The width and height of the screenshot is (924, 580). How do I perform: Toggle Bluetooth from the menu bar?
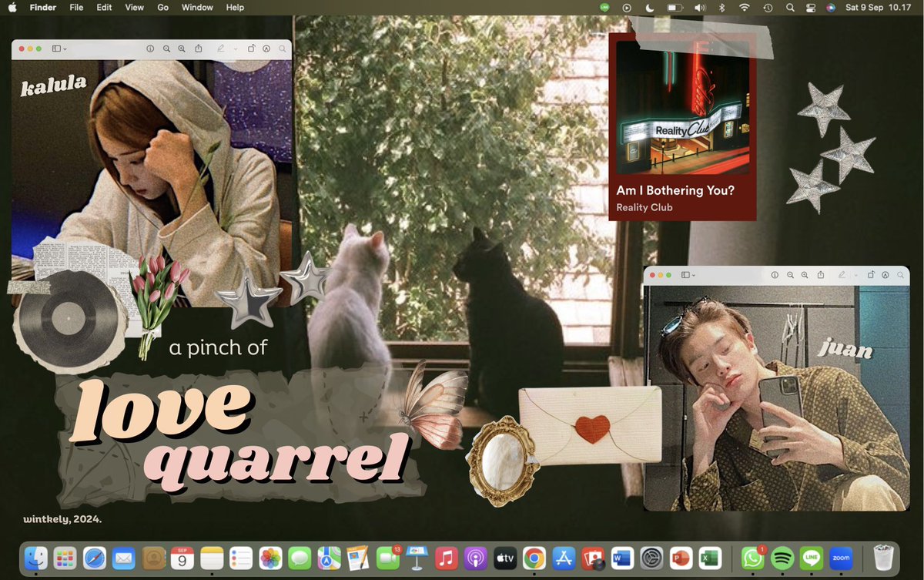[721, 8]
